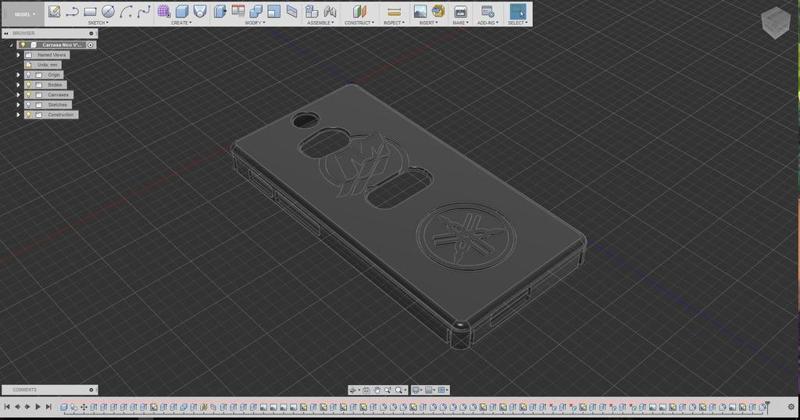The image size is (800, 420).
Task: Open the MAKE menu
Action: (x=460, y=23)
